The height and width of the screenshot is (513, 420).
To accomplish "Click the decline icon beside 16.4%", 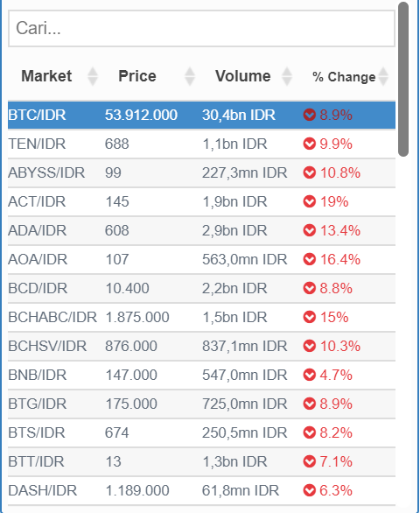I will click(309, 259).
